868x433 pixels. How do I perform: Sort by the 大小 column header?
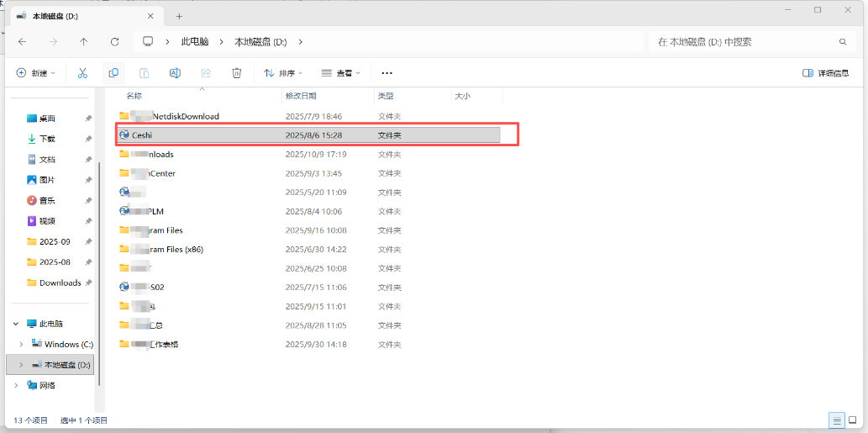(x=462, y=96)
